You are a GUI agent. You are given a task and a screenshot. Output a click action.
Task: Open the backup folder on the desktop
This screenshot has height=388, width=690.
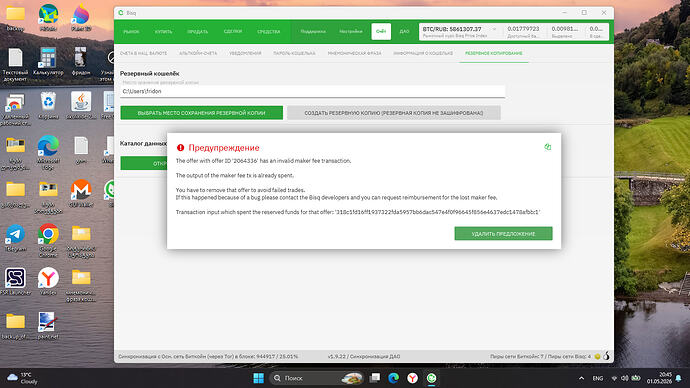pos(15,18)
